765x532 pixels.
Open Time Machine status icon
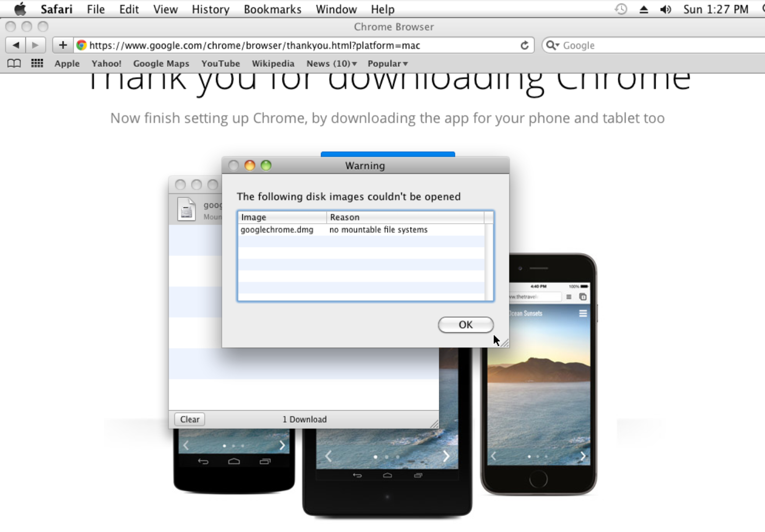[621, 9]
